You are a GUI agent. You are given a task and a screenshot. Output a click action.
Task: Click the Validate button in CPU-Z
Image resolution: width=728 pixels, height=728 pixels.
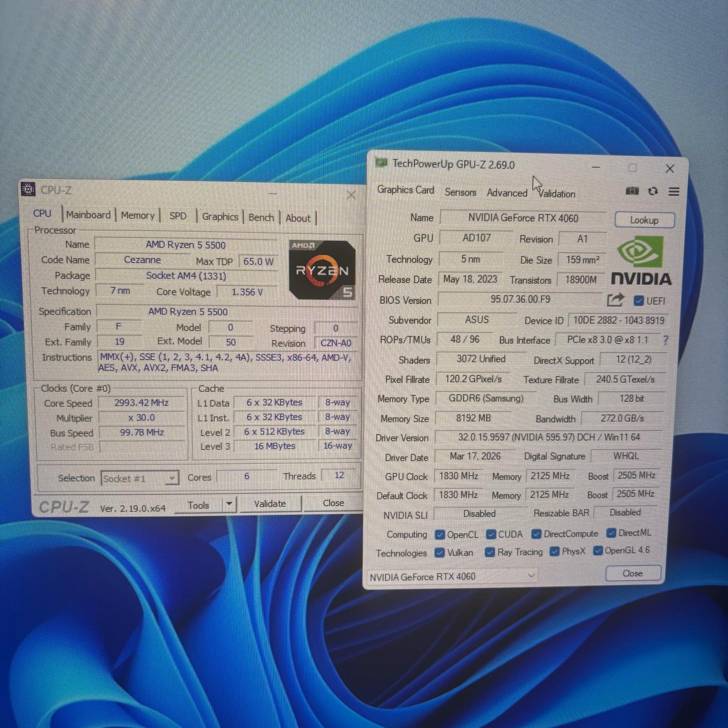point(270,503)
